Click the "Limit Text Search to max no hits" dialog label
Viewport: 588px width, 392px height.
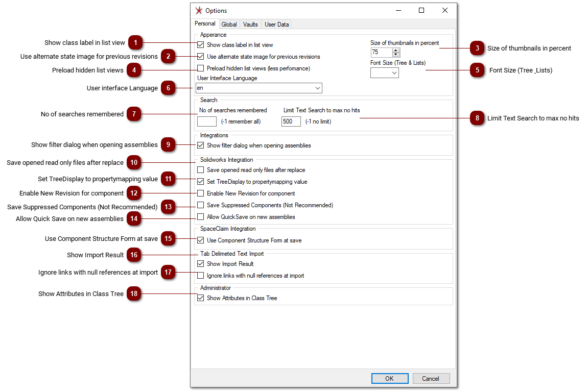(322, 110)
